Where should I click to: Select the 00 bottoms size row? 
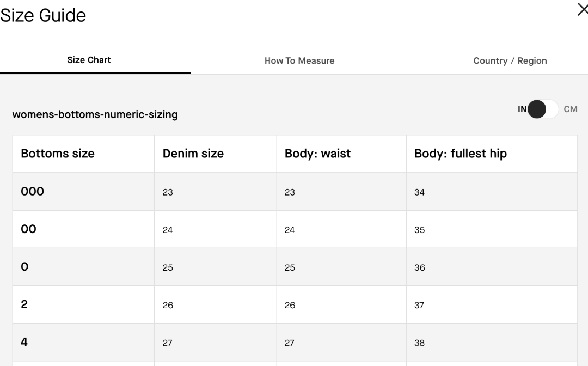tap(295, 229)
